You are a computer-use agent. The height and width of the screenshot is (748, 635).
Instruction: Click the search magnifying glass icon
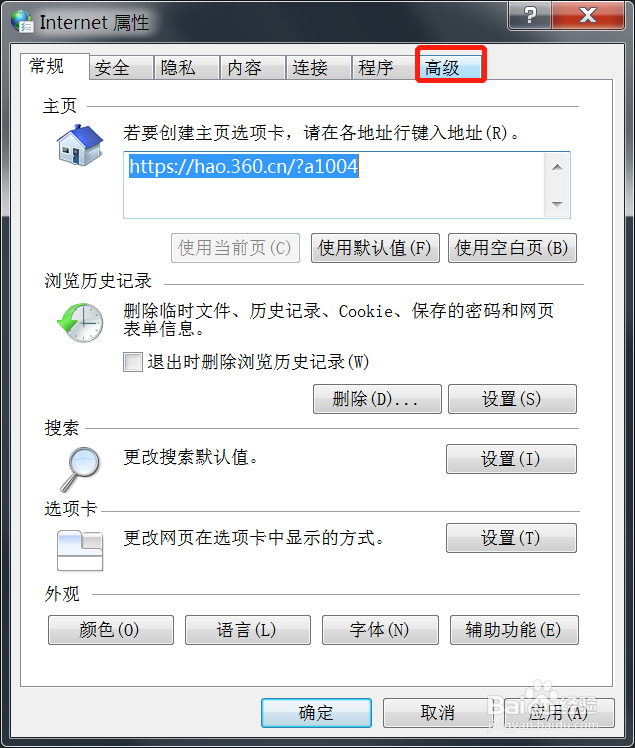point(80,469)
